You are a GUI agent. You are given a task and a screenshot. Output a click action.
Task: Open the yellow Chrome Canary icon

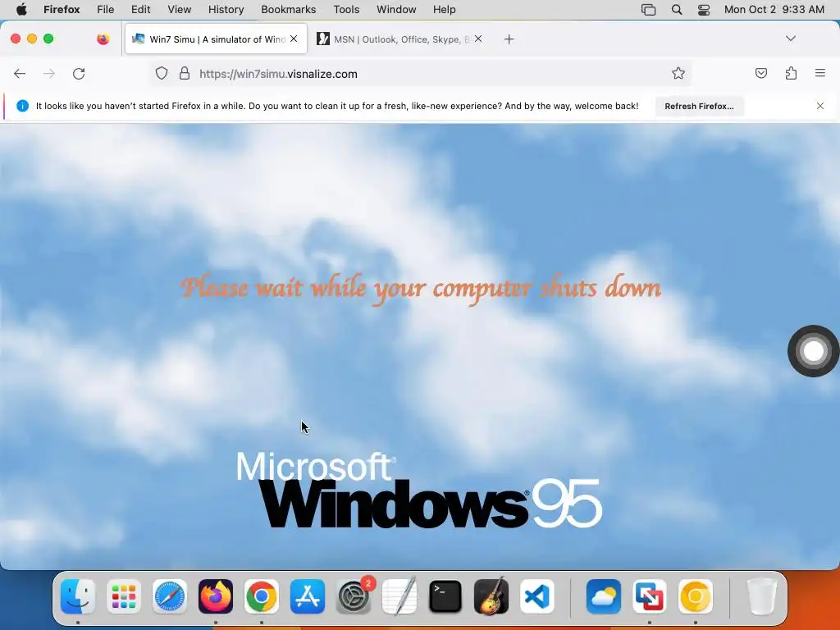[696, 596]
